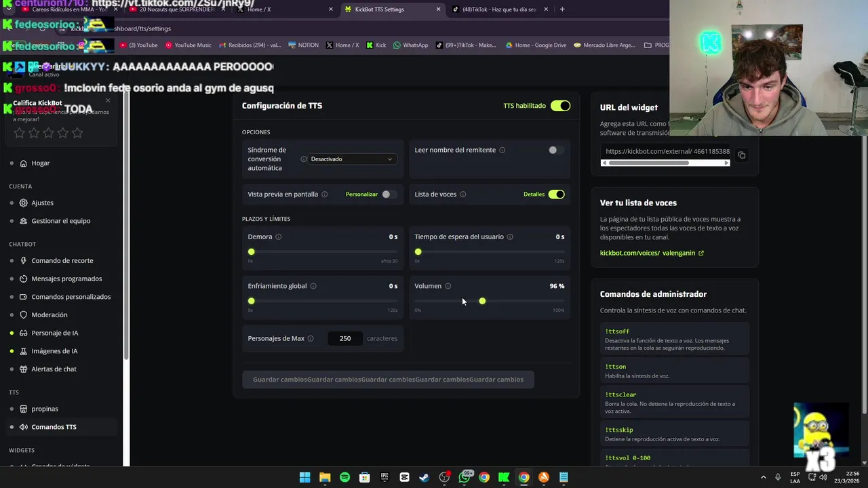Open Epic Games Launcher from the taskbar

pyautogui.click(x=384, y=477)
